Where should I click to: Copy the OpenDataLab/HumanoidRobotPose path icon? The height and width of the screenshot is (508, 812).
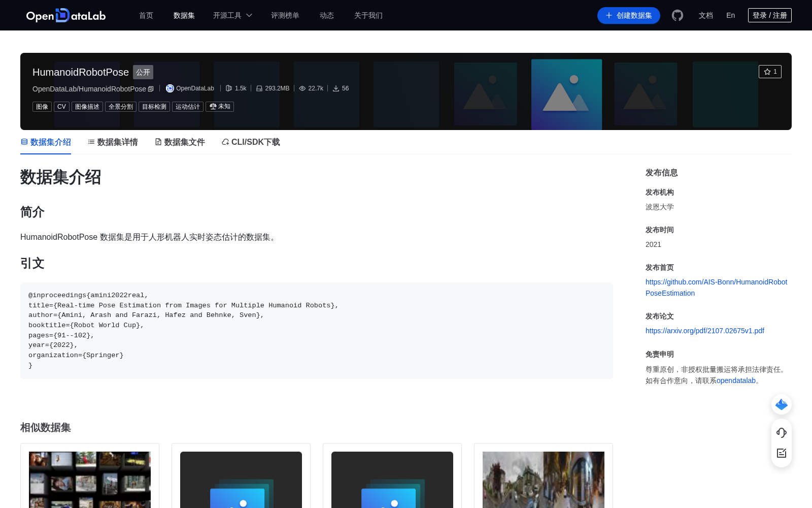click(151, 89)
